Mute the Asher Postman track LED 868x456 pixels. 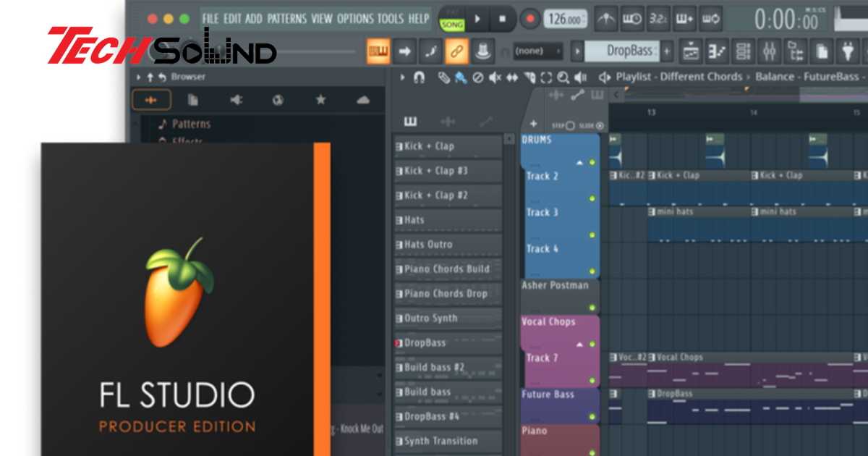point(592,308)
